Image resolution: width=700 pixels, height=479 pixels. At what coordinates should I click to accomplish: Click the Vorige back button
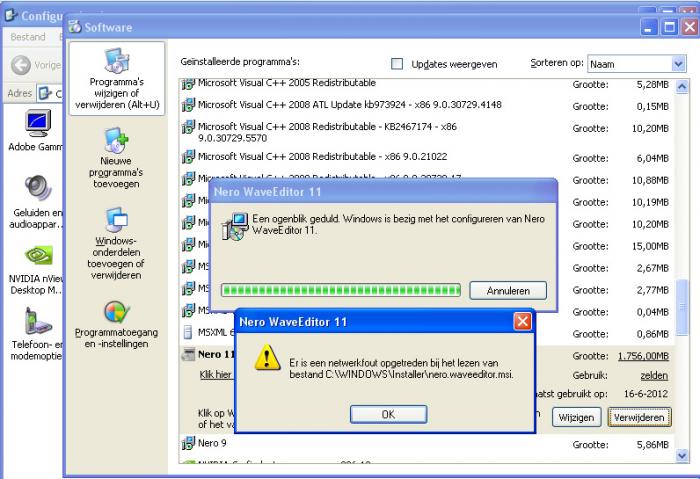click(35, 66)
